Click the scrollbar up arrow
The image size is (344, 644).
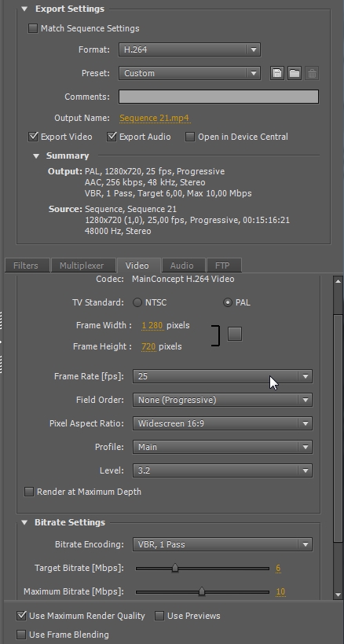[339, 281]
